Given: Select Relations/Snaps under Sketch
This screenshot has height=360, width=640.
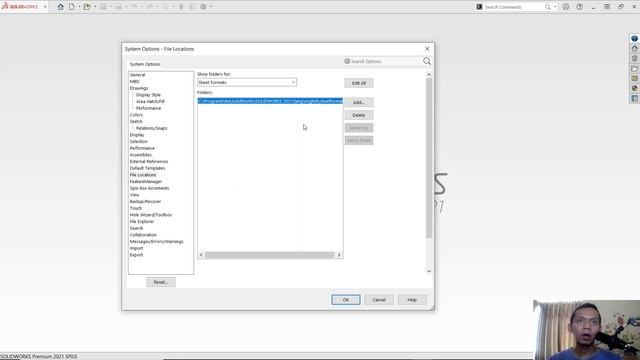Looking at the screenshot, I should 151,128.
